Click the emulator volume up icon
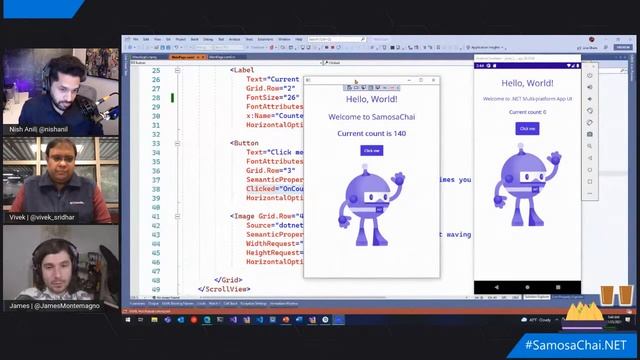Image resolution: width=640 pixels, height=360 pixels. click(590, 87)
